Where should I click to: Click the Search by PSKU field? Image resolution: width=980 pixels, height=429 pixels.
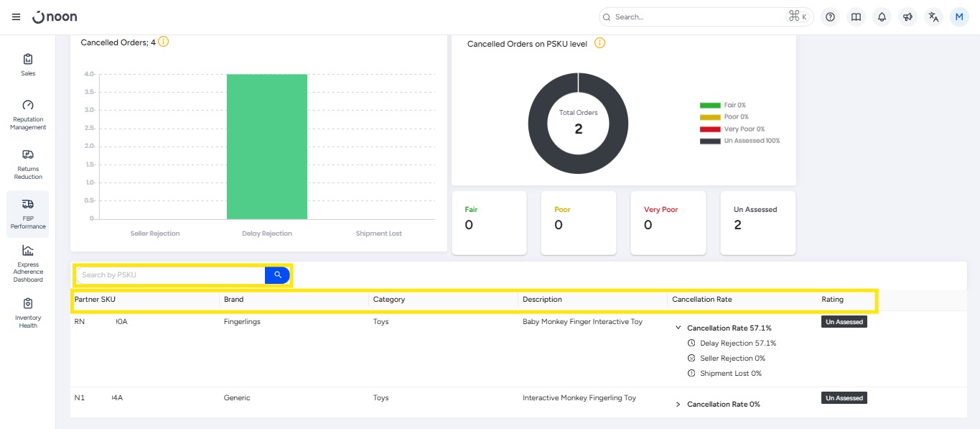[171, 275]
